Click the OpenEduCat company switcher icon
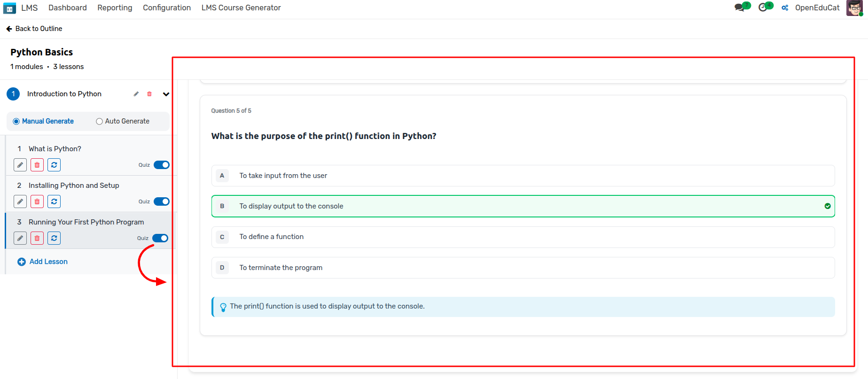Image resolution: width=868 pixels, height=379 pixels. coord(785,8)
